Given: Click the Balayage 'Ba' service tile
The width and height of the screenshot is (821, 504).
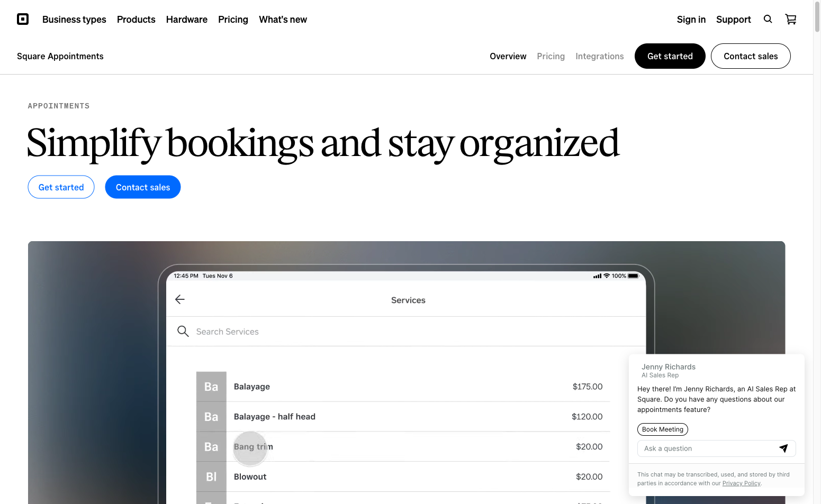Looking at the screenshot, I should point(211,387).
